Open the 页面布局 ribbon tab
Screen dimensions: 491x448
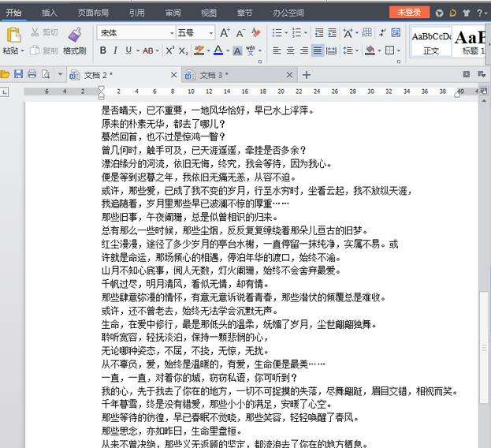(93, 13)
